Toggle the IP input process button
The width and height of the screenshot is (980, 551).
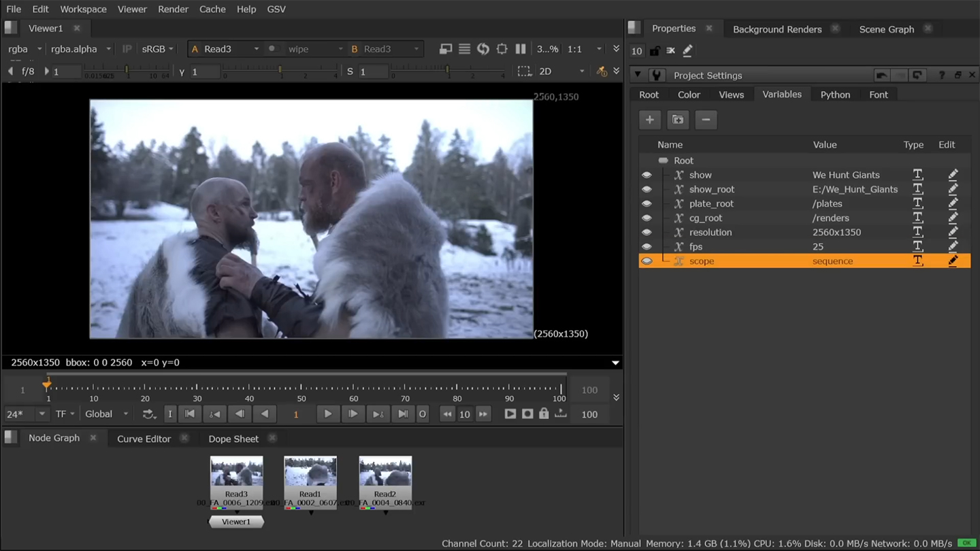click(127, 49)
